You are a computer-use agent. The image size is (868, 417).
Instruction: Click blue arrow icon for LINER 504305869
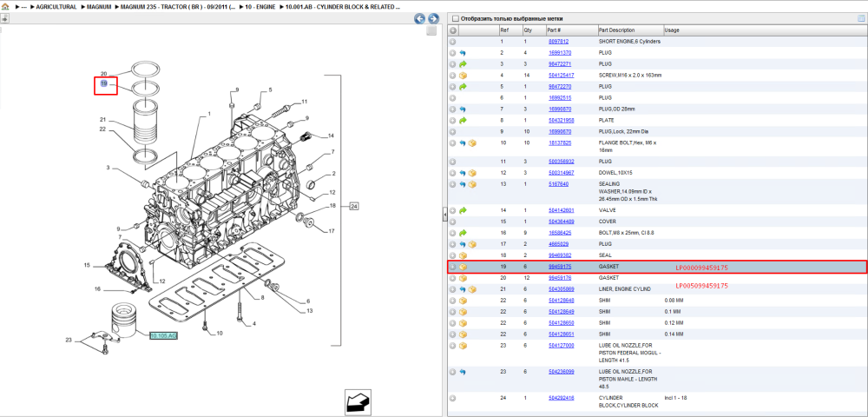coord(463,289)
